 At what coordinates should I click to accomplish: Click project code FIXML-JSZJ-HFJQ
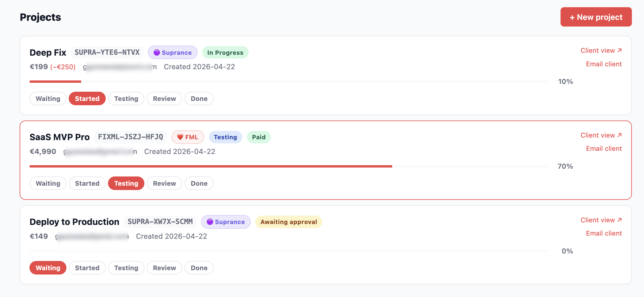tap(131, 137)
